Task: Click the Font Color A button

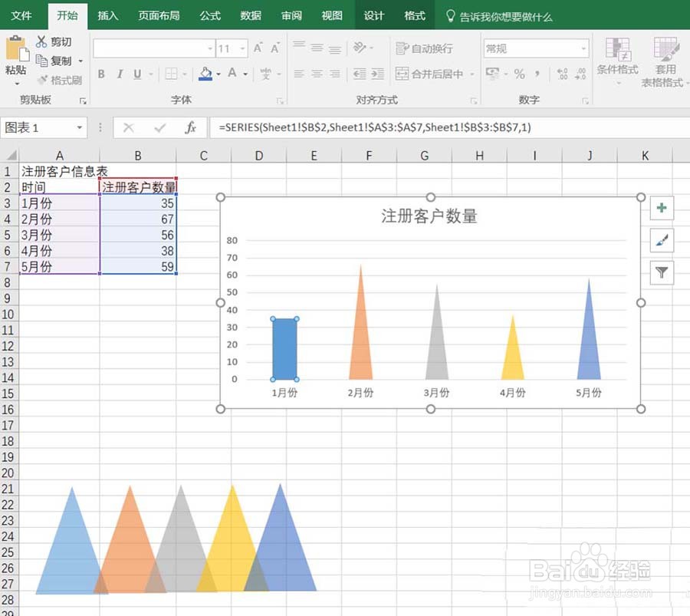Action: [x=232, y=73]
